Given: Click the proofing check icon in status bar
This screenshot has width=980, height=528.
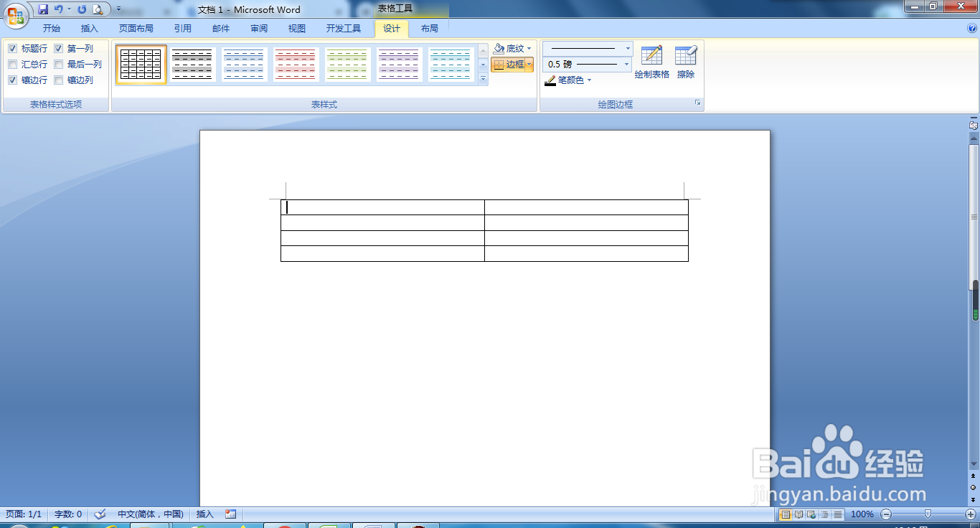Looking at the screenshot, I should (100, 514).
